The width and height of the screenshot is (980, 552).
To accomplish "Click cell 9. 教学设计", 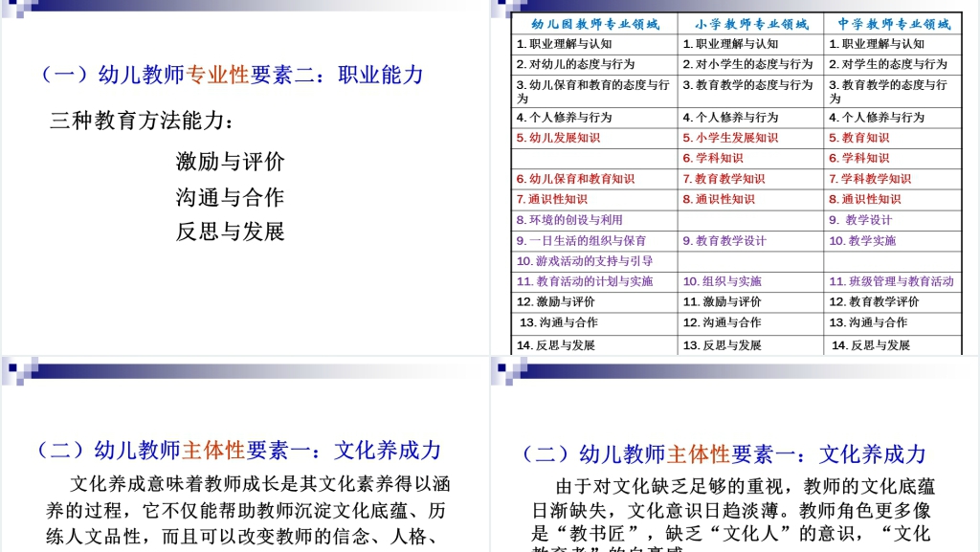I will 893,220.
